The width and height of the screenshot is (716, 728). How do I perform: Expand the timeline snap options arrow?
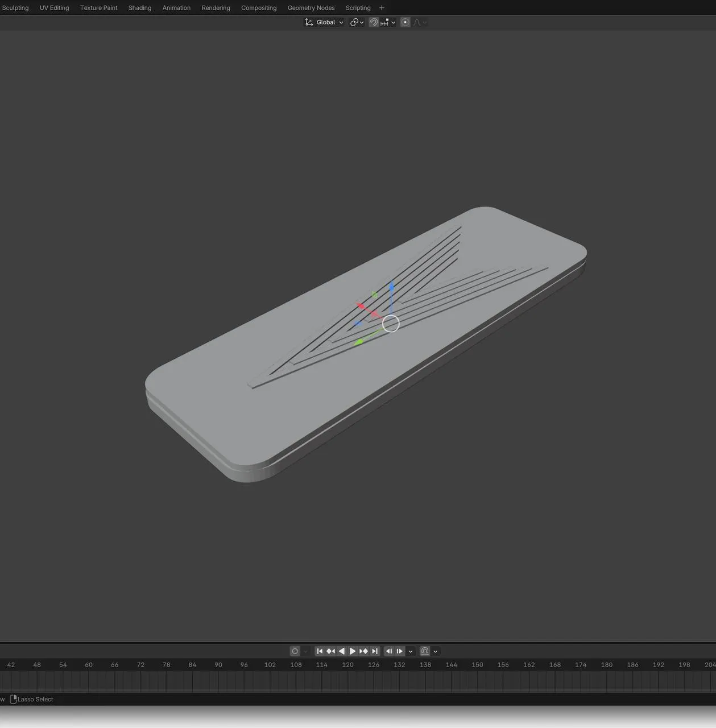coord(435,651)
